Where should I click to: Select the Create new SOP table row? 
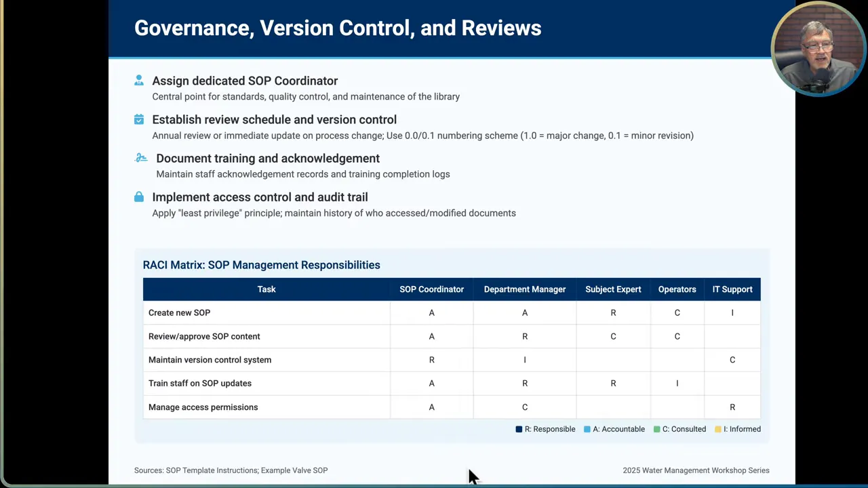point(179,312)
